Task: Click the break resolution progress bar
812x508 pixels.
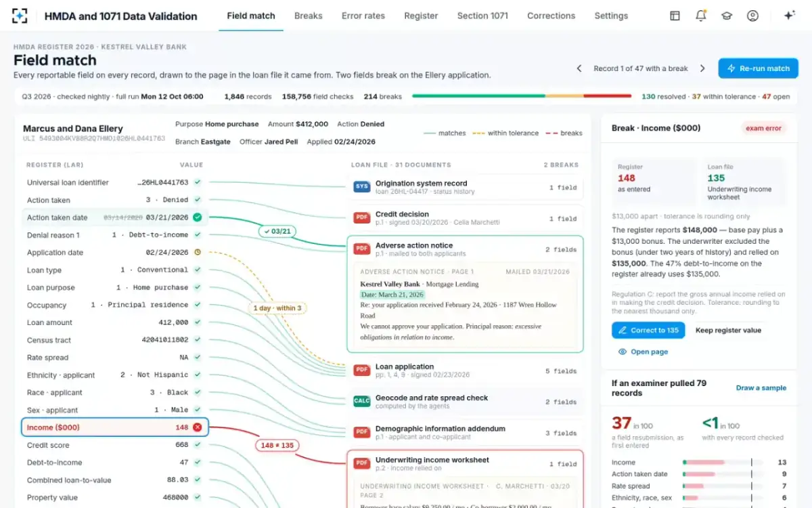Action: [x=522, y=96]
